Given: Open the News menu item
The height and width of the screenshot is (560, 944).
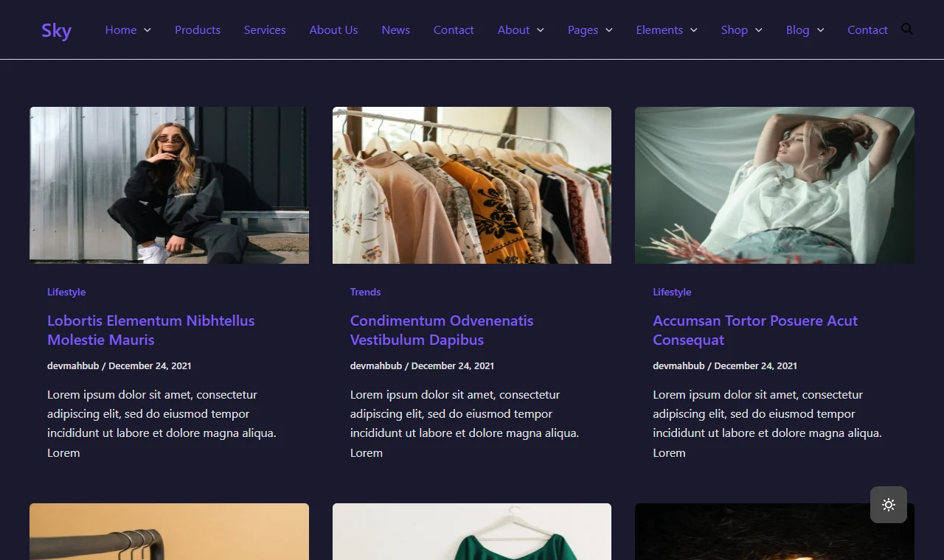Looking at the screenshot, I should (396, 30).
